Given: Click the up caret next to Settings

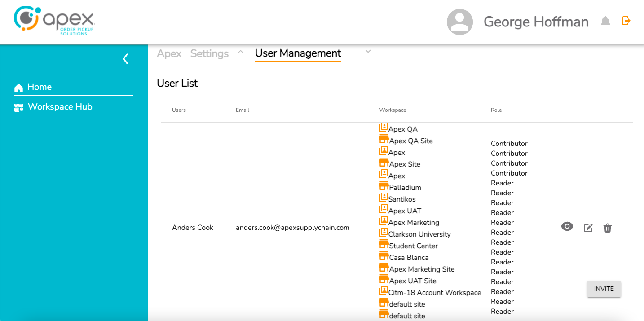Looking at the screenshot, I should click(241, 52).
